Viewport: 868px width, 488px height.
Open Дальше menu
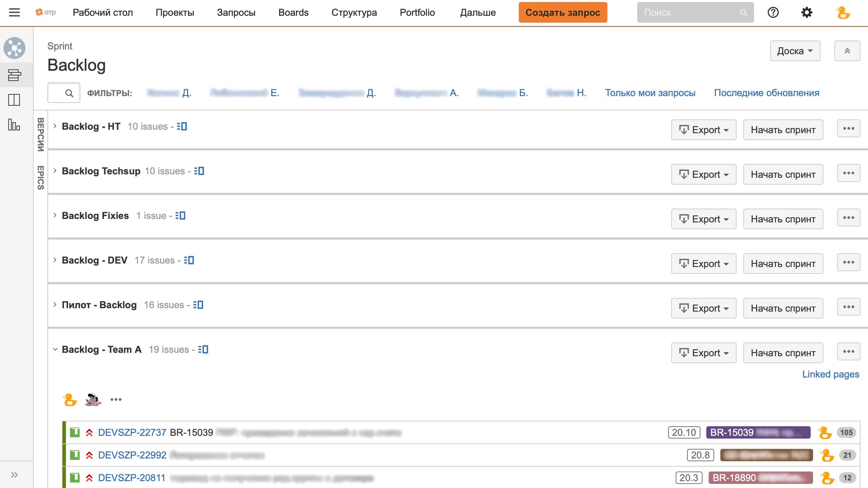click(x=478, y=12)
